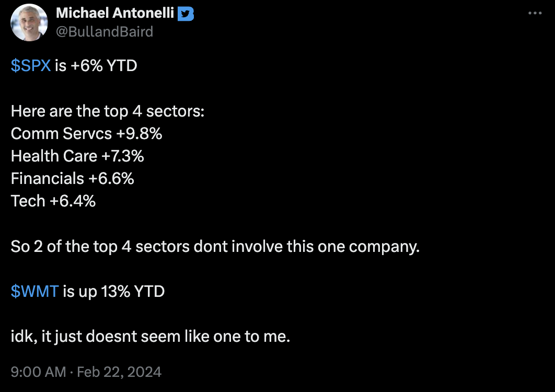
Task: Select the Financials +6.6% line
Action: click(x=72, y=178)
